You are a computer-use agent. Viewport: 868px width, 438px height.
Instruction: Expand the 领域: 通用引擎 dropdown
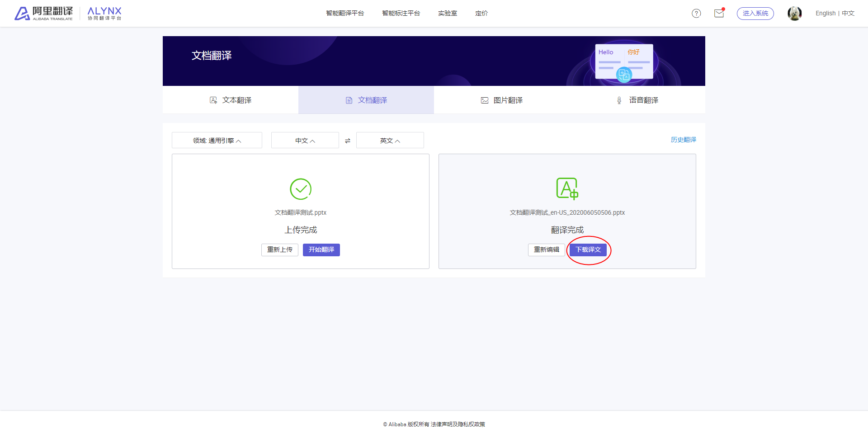(x=217, y=140)
